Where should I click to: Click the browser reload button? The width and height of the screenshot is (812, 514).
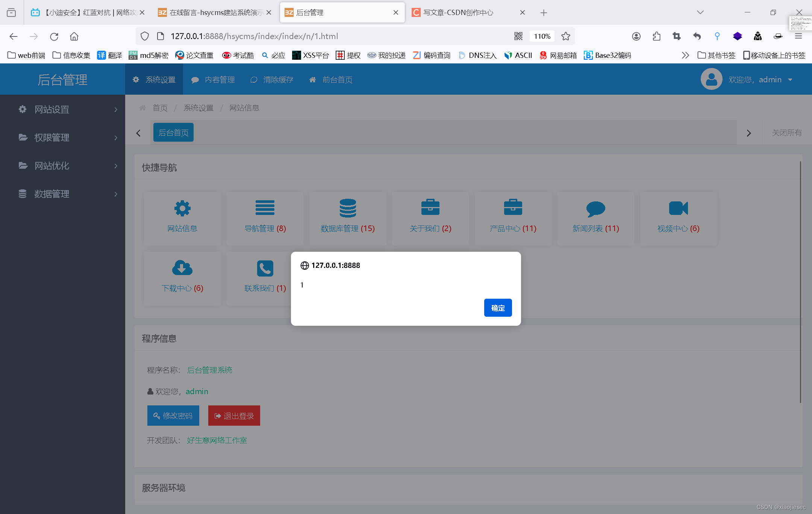(x=54, y=36)
